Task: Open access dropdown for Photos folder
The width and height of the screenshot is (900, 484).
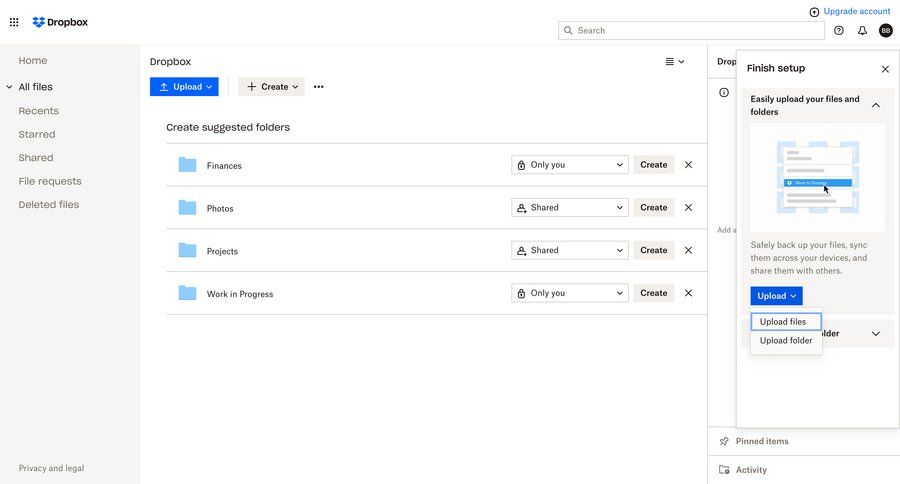Action: [570, 207]
